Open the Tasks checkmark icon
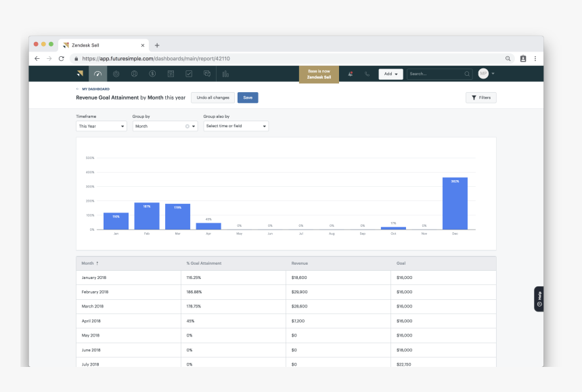Screen dimensions: 582x392 click(189, 74)
